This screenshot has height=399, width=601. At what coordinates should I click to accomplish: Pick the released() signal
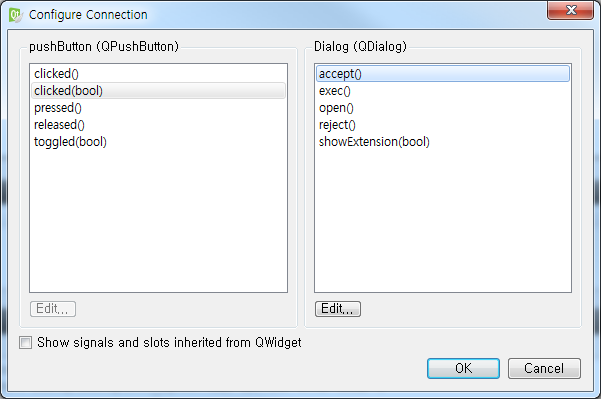(x=158, y=125)
